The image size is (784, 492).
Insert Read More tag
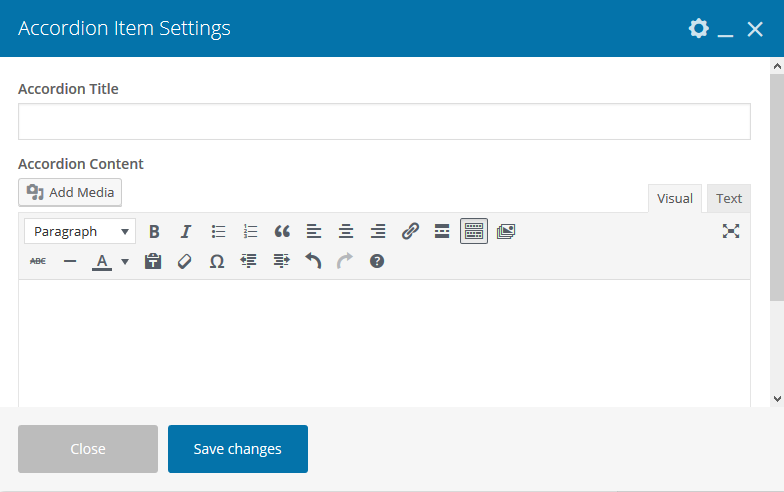442,231
